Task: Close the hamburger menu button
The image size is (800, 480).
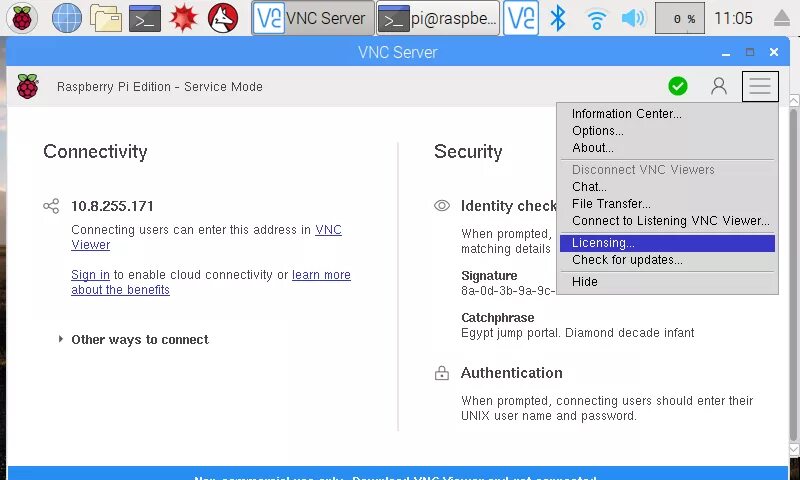Action: [x=760, y=86]
